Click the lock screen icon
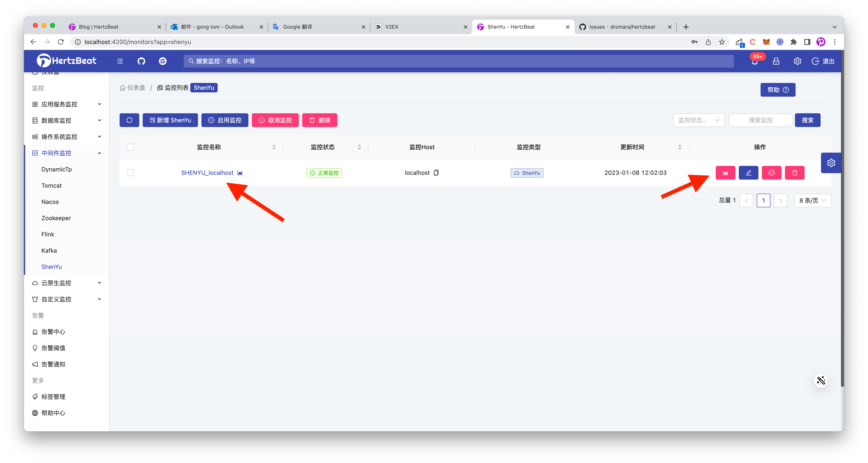 coord(776,61)
